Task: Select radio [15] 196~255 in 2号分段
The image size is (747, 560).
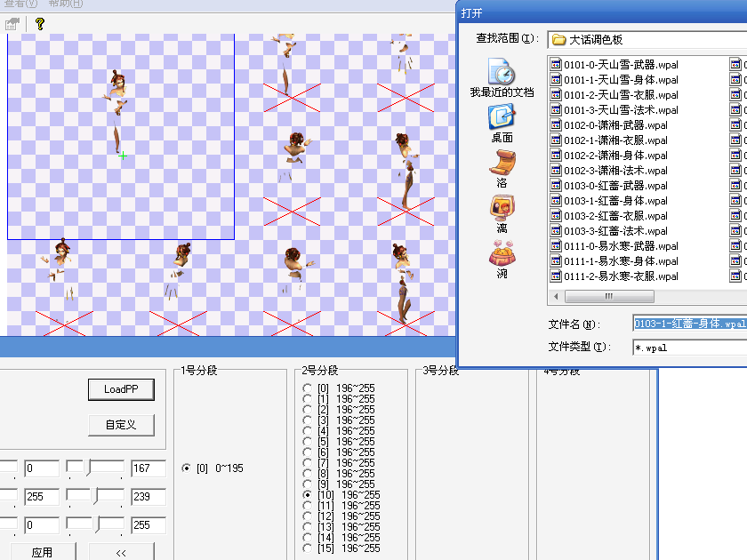Action: tap(308, 548)
